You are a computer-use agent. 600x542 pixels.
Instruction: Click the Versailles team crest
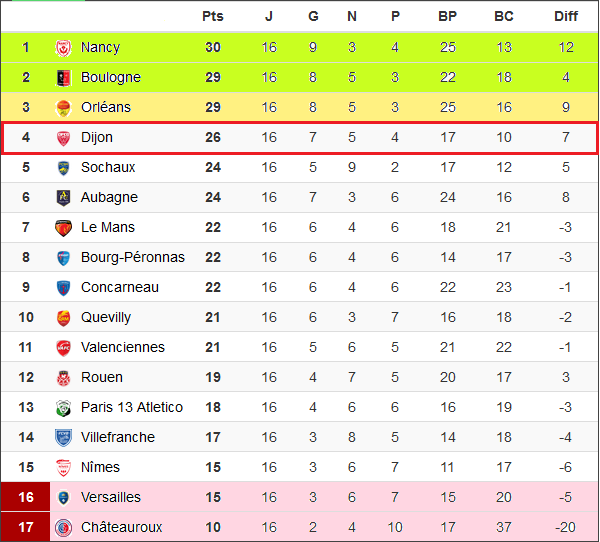[63, 497]
